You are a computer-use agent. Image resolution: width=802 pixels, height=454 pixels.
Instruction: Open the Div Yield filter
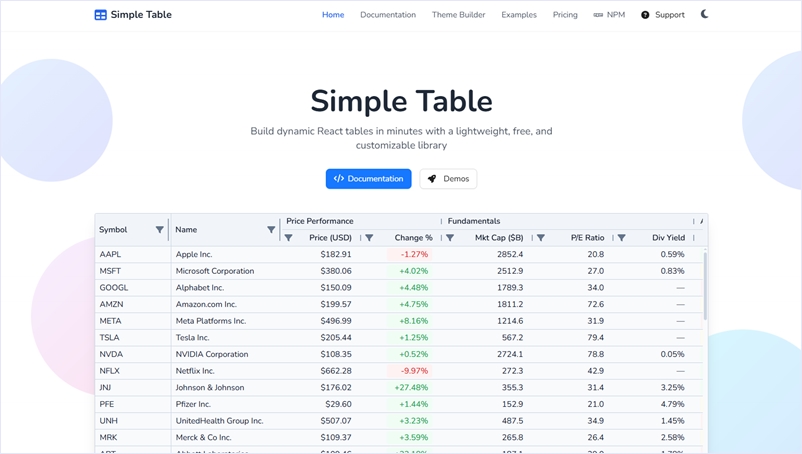click(x=622, y=238)
